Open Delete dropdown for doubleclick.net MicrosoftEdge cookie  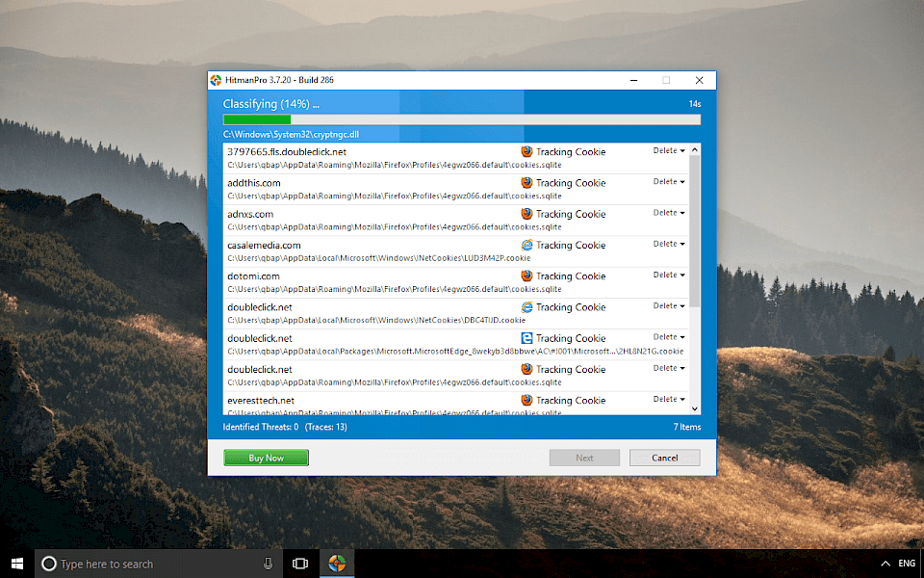point(669,337)
